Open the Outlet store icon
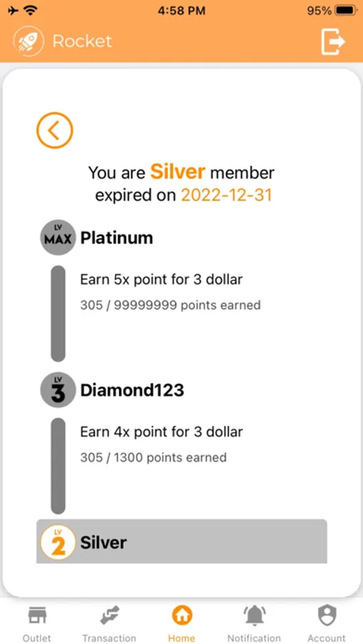363x644 pixels. (x=37, y=616)
